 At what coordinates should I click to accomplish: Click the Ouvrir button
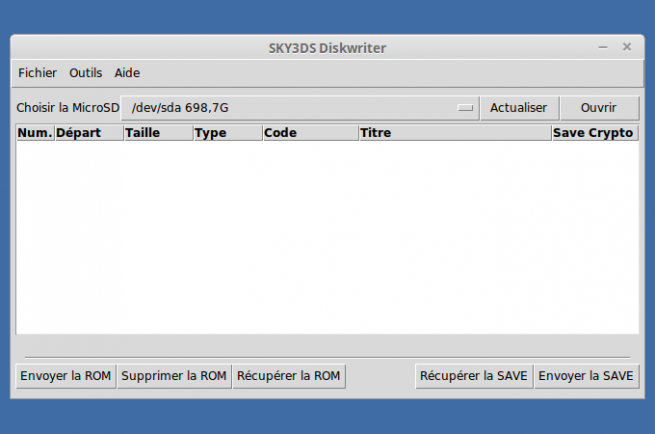pyautogui.click(x=598, y=108)
